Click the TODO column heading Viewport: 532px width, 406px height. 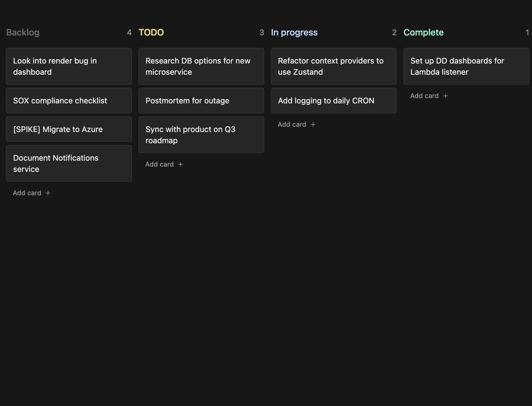pos(151,32)
